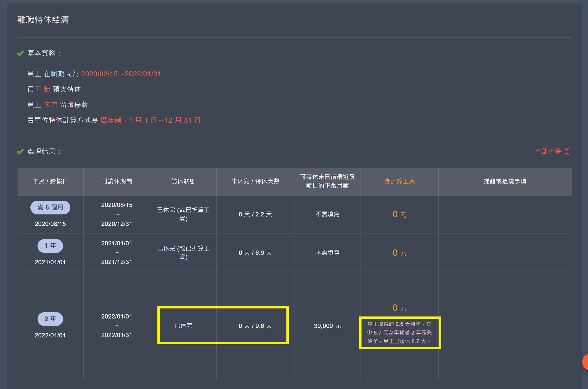Click the 2022/01/31 leave period end date
Image resolution: width=588 pixels, height=389 pixels.
tap(117, 335)
